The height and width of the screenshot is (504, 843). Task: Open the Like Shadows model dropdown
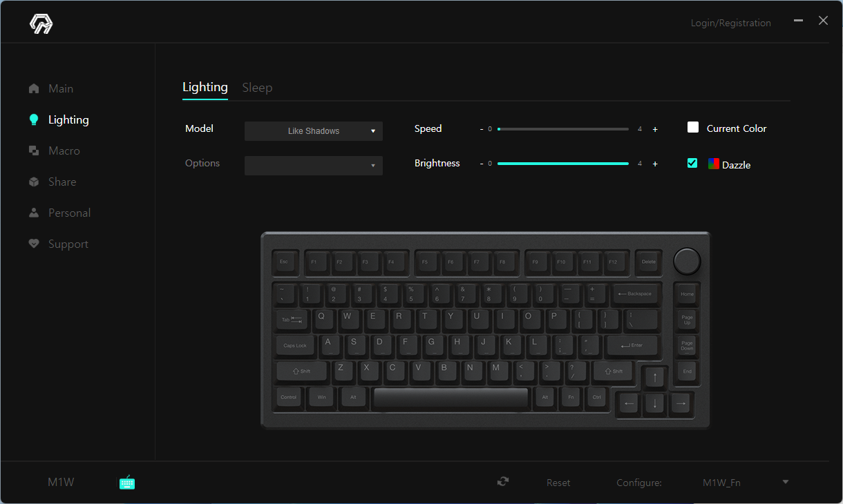coord(314,131)
